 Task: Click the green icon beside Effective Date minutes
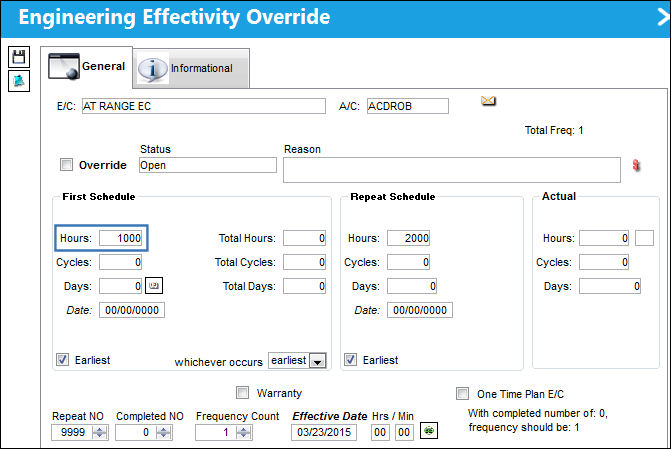tap(429, 431)
